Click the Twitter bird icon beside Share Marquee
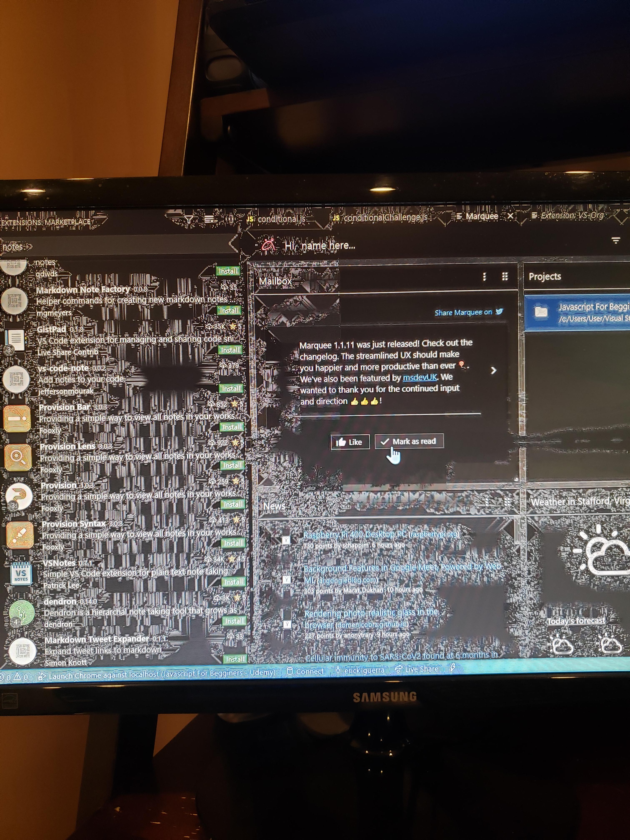Screen dimensions: 630x840 click(x=499, y=311)
